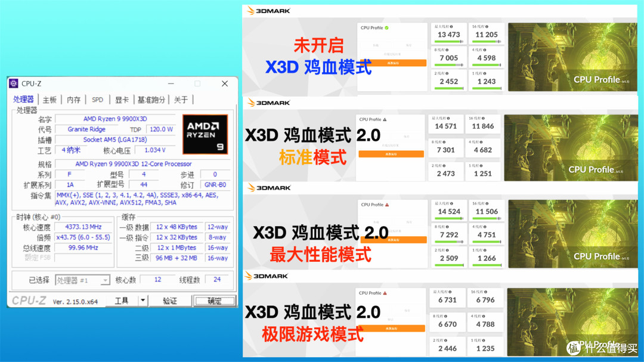Click the orange run button in the 未开启 panel
This screenshot has width=644, height=362.
(x=392, y=63)
